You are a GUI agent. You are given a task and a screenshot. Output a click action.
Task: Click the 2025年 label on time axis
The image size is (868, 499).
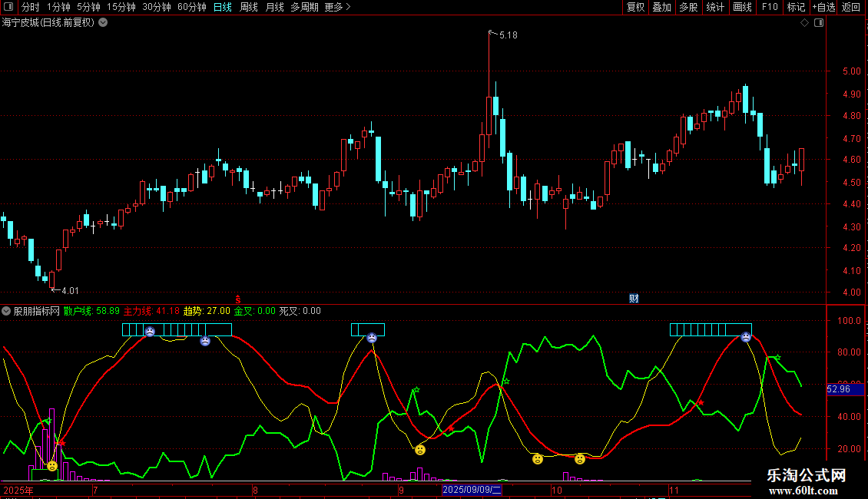(18, 490)
